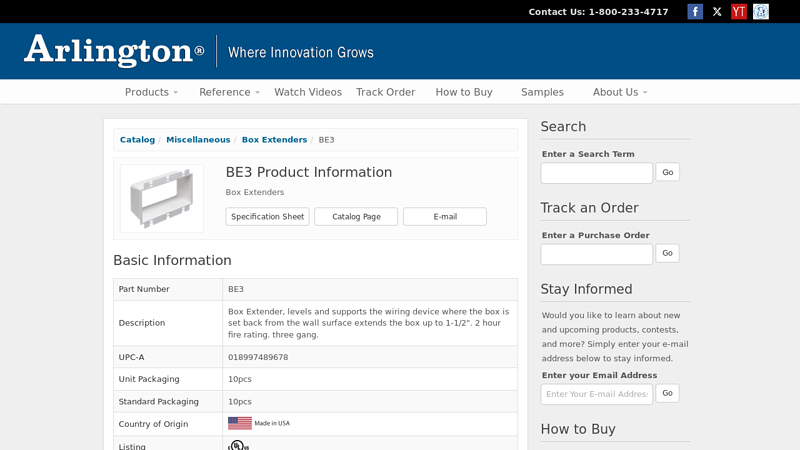Click the Arlington logo
Image resolution: width=800 pixels, height=450 pixels.
click(x=114, y=51)
